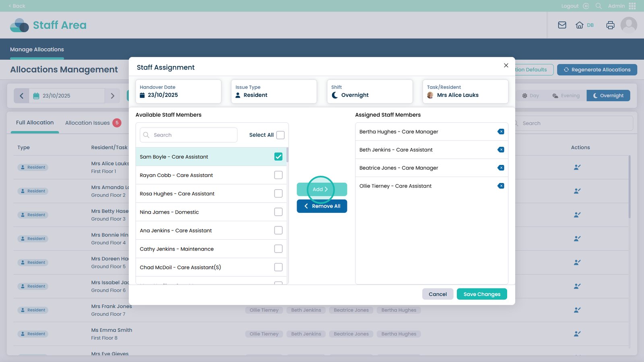Go to previous date with left chevron

coord(22,96)
